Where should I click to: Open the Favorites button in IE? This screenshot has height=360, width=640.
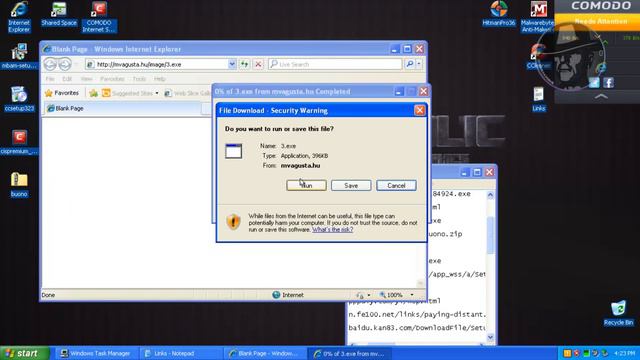pyautogui.click(x=62, y=93)
